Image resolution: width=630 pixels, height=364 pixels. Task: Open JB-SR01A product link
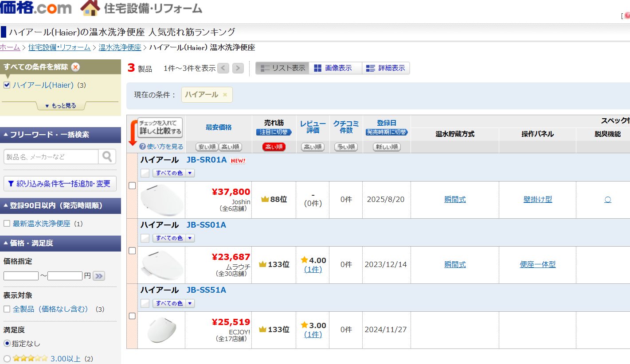coord(207,160)
